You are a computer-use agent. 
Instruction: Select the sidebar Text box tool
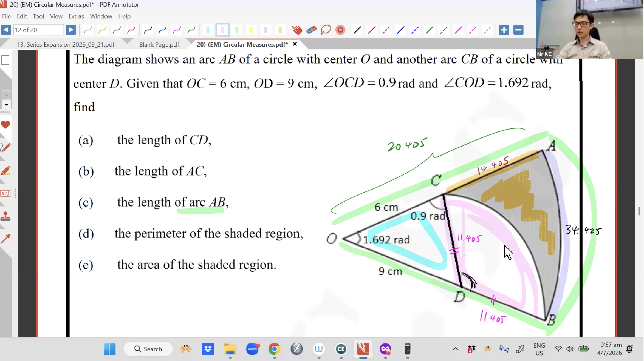point(5,193)
